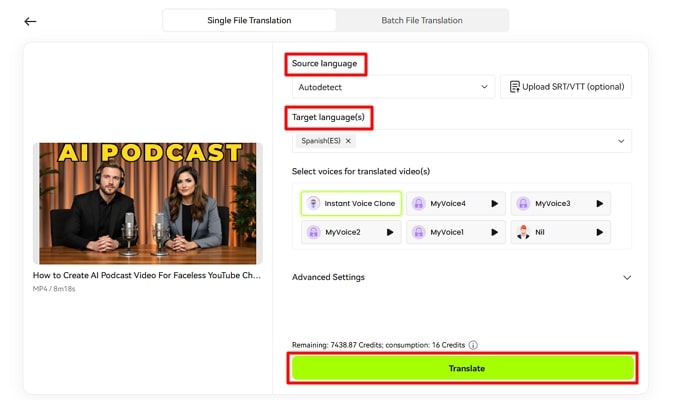684x400 pixels.
Task: Click the MyVoice1 headphone avatar icon
Action: coord(418,232)
